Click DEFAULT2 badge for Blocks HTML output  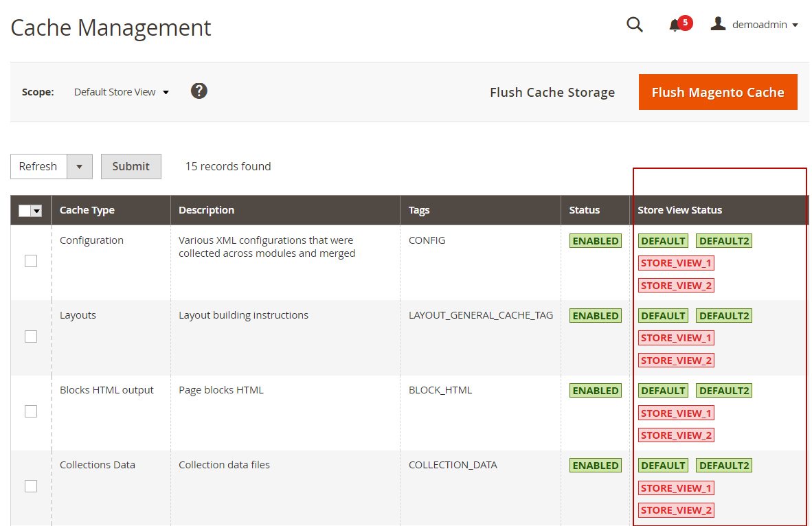[724, 391]
